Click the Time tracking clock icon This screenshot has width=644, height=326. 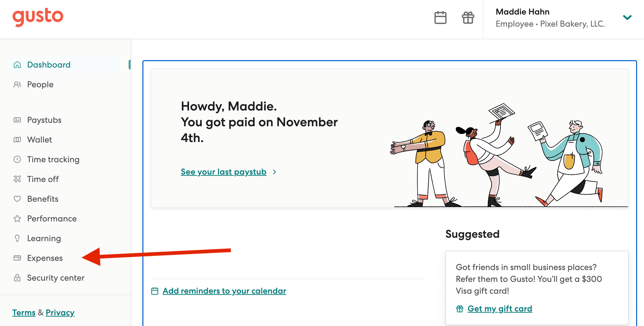point(17,159)
